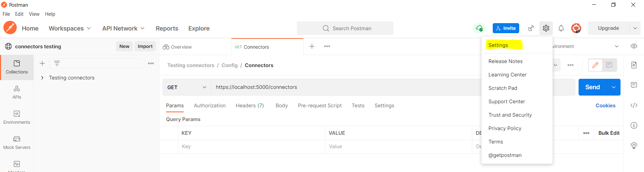Open the tab options ellipsis menu
This screenshot has height=172, width=644.
click(x=327, y=46)
